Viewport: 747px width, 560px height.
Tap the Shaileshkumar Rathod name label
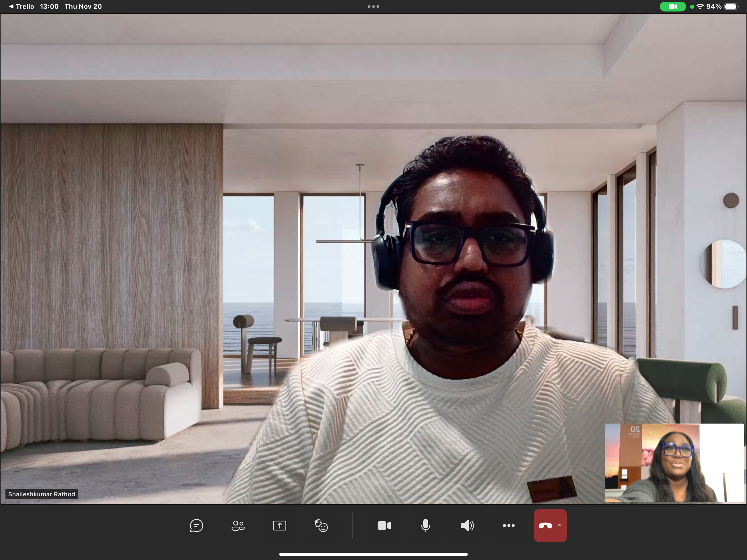click(42, 494)
